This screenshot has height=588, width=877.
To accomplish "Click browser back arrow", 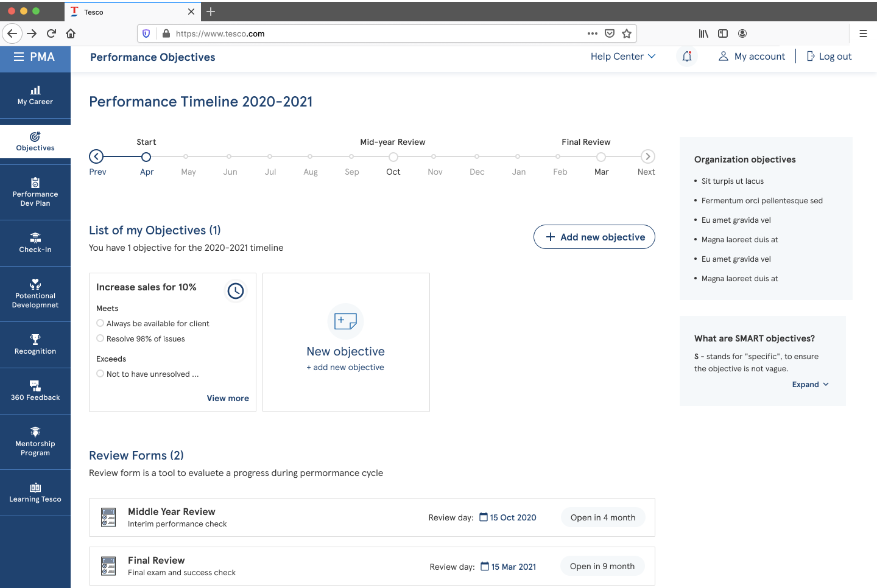I will coord(12,33).
